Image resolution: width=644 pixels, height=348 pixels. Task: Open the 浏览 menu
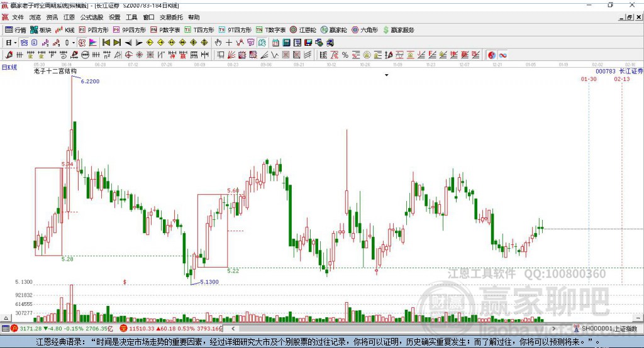[35, 17]
